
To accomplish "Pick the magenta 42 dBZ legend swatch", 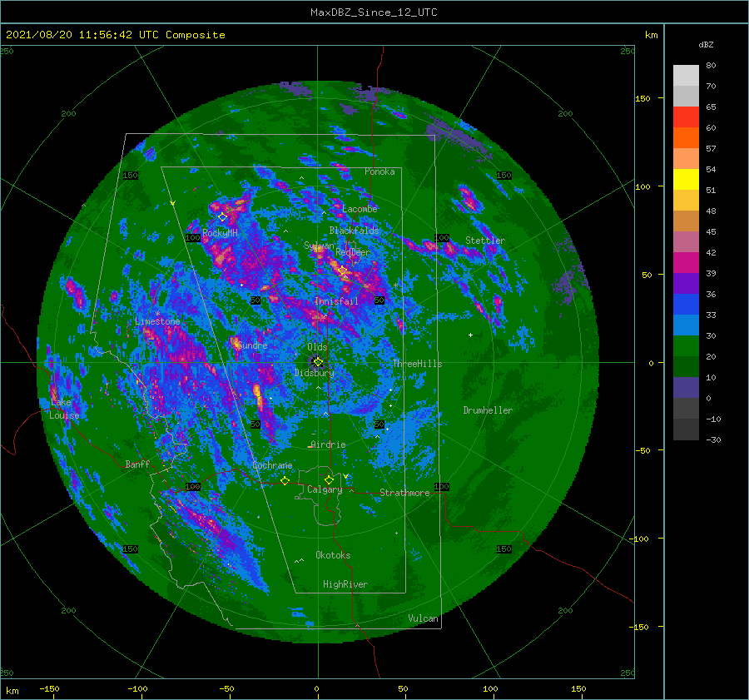I will tap(686, 262).
